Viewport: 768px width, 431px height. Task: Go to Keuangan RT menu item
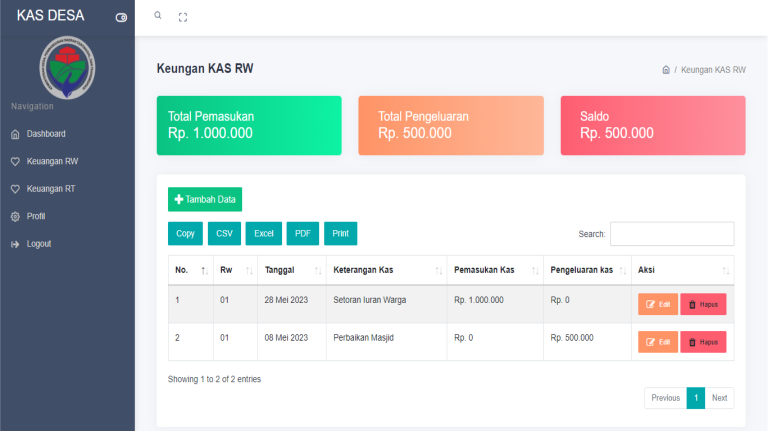50,189
